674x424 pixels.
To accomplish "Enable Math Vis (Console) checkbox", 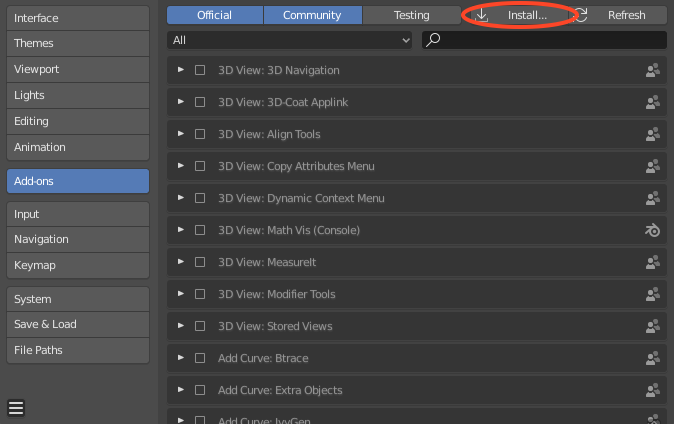I will click(x=200, y=230).
